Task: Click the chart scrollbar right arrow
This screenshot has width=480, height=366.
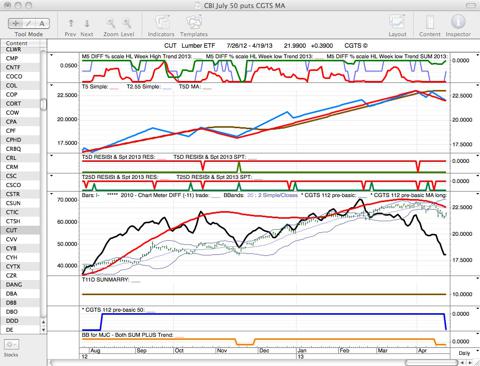Action: 470,362
